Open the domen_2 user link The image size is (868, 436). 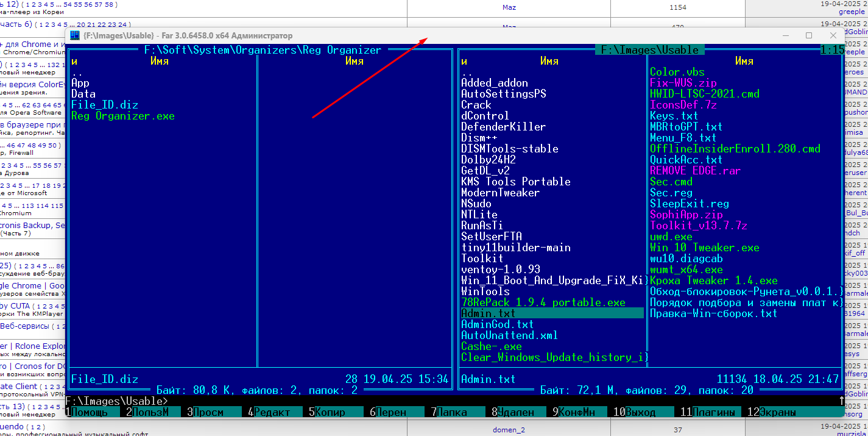509,430
